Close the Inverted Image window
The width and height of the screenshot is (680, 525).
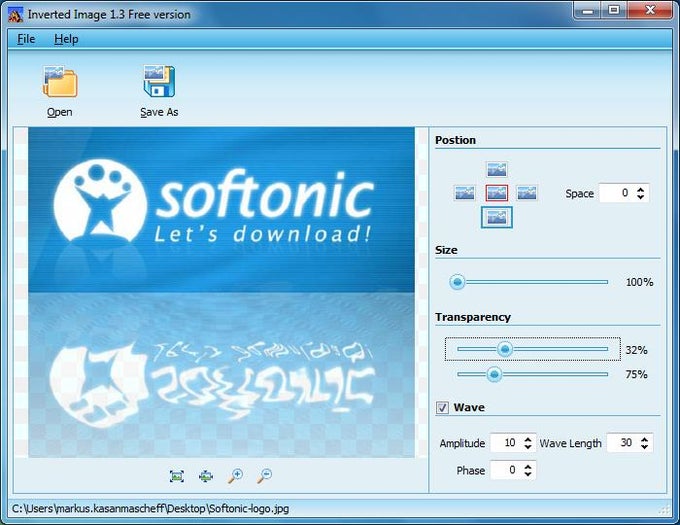(x=650, y=10)
